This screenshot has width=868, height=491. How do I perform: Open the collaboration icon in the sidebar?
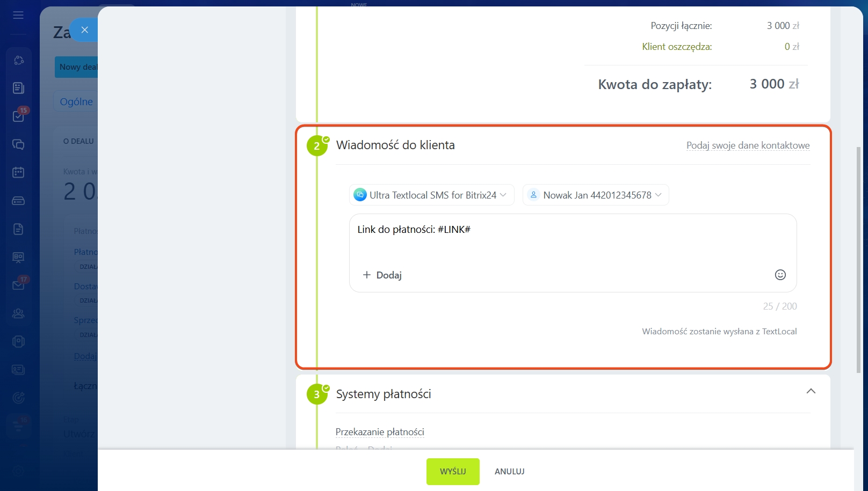click(18, 60)
